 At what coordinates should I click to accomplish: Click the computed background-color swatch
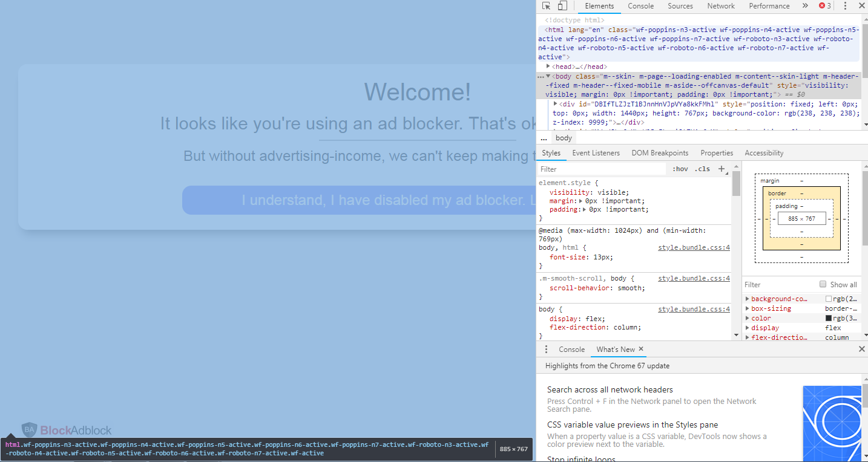point(829,299)
